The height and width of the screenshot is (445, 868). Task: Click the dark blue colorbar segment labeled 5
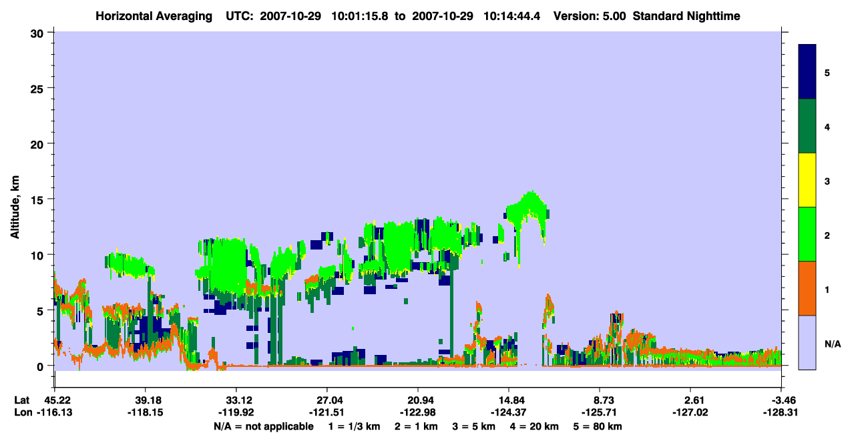click(x=807, y=72)
